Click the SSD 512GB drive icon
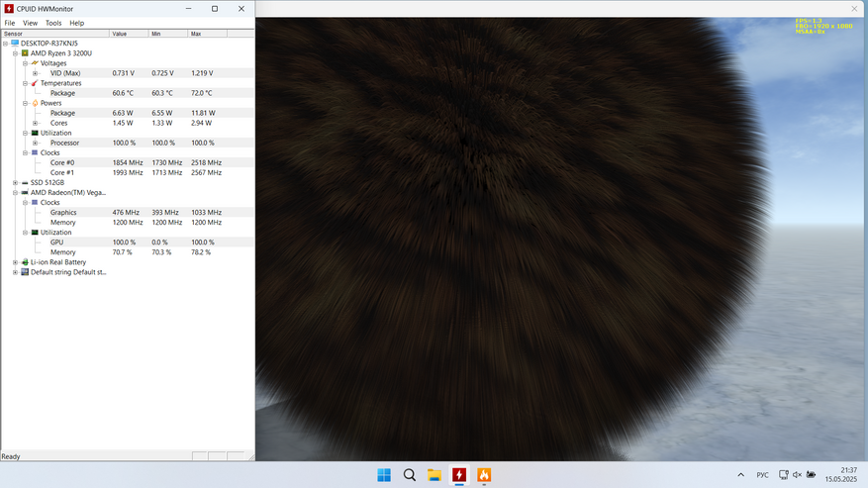 pos(25,183)
